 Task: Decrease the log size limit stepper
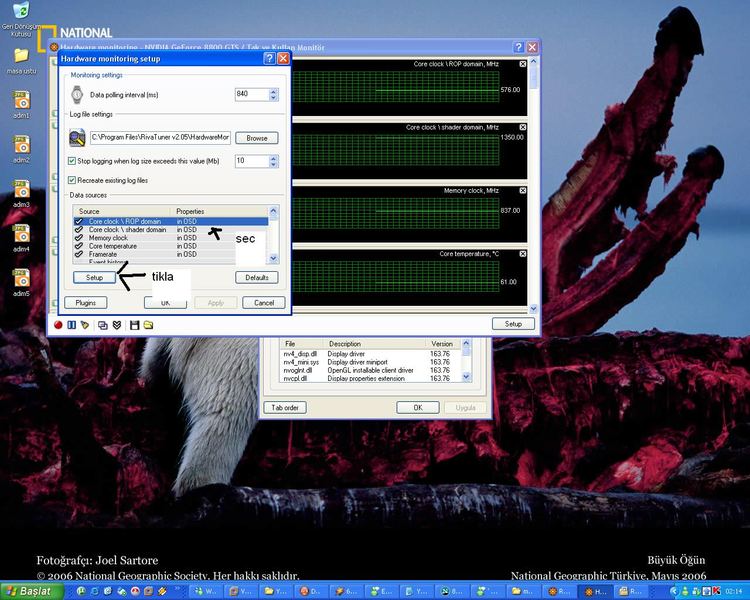coord(273,164)
